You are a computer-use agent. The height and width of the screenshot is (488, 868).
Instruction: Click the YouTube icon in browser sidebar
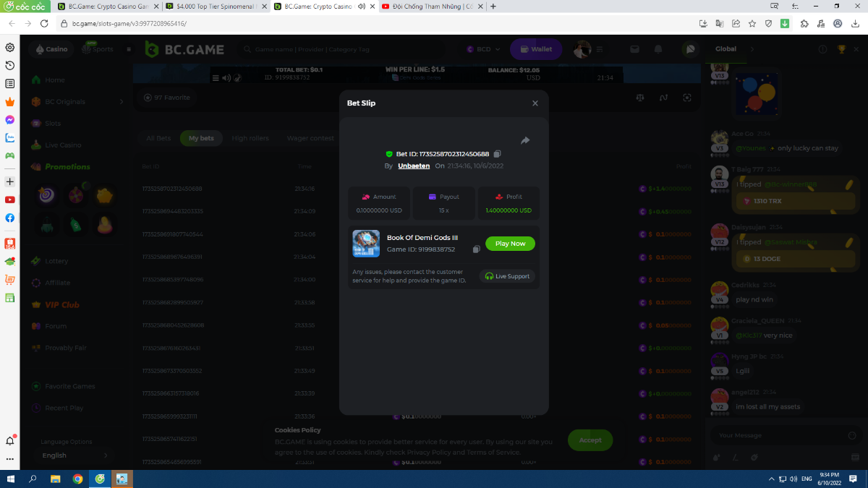click(10, 200)
